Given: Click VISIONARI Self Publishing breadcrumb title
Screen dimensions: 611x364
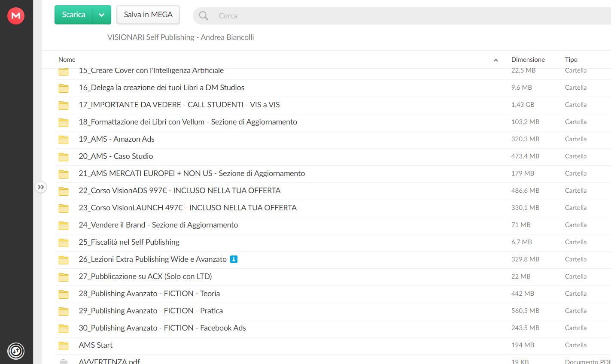Looking at the screenshot, I should (180, 37).
